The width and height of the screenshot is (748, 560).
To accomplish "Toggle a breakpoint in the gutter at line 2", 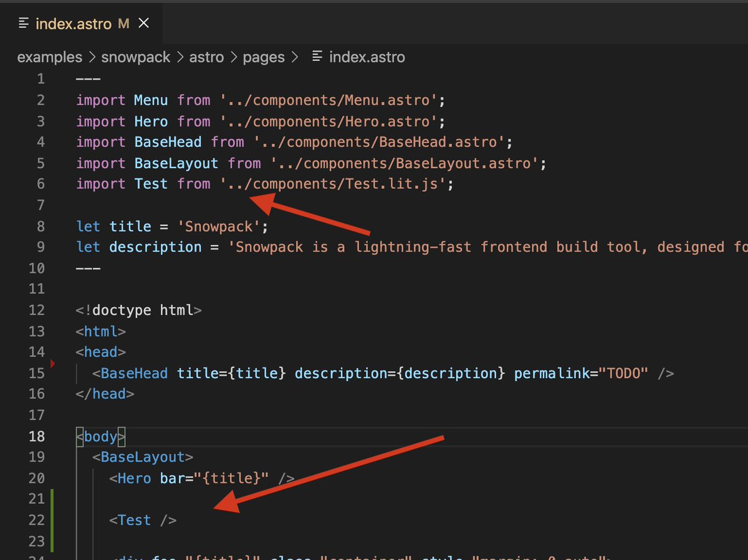I will tap(52, 100).
